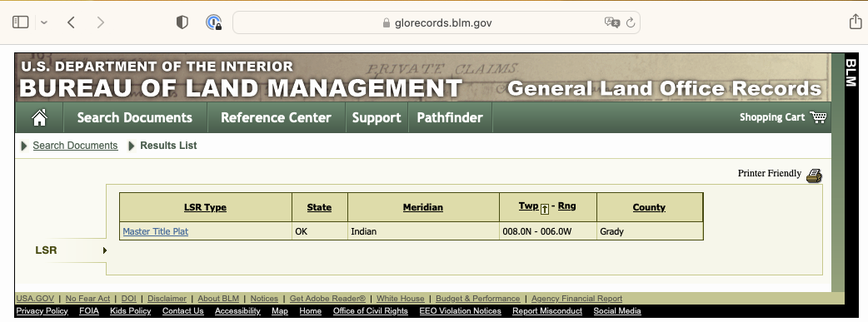
Task: Open the Support menu item
Action: tap(377, 117)
